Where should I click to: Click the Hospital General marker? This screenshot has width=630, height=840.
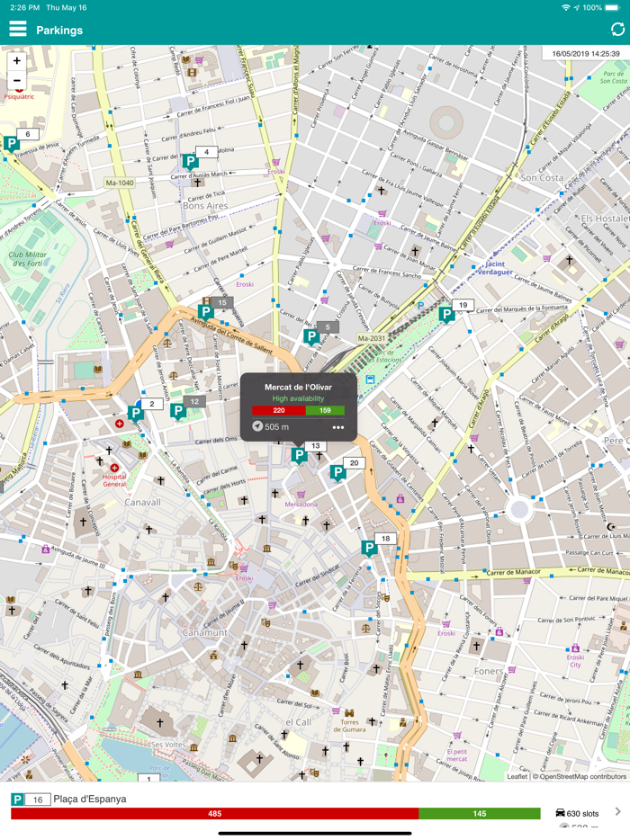pos(114,468)
